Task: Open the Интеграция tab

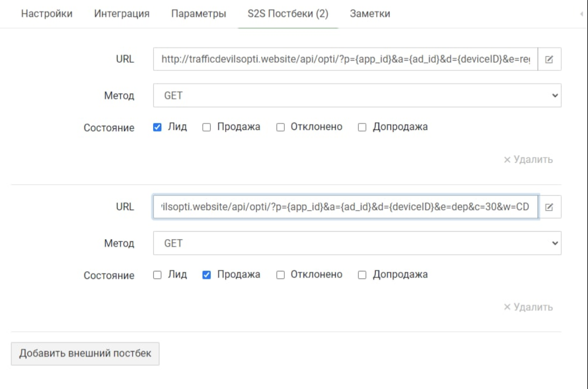Action: [121, 14]
